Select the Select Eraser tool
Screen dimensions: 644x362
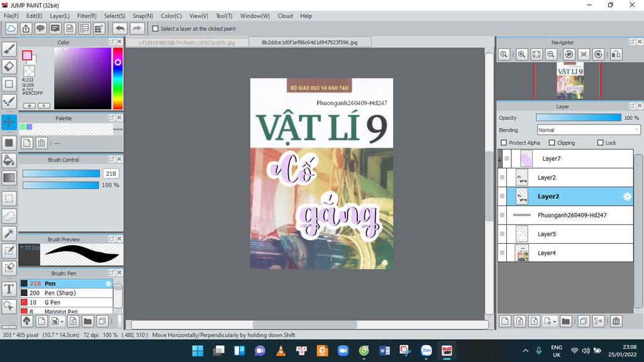tap(9, 268)
